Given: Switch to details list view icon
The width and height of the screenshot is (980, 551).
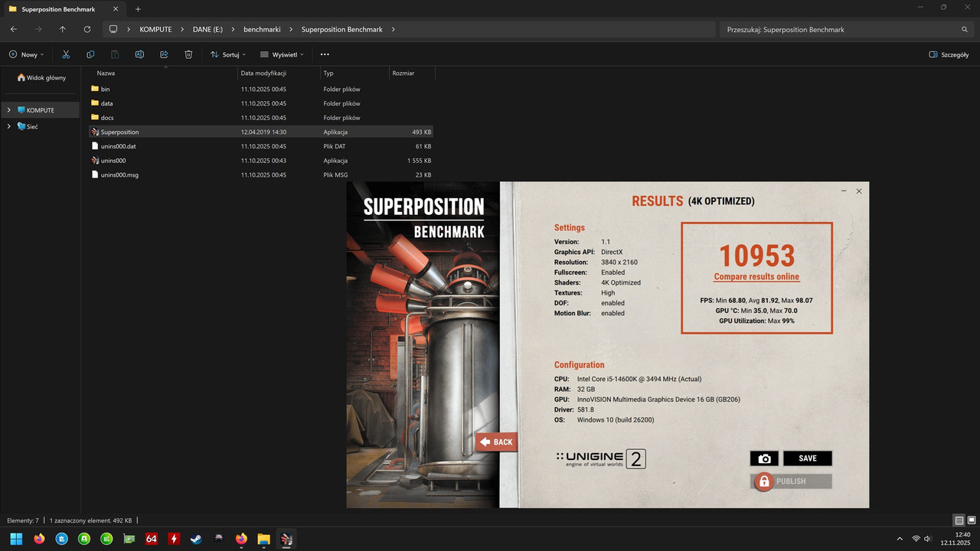Looking at the screenshot, I should pos(959,520).
